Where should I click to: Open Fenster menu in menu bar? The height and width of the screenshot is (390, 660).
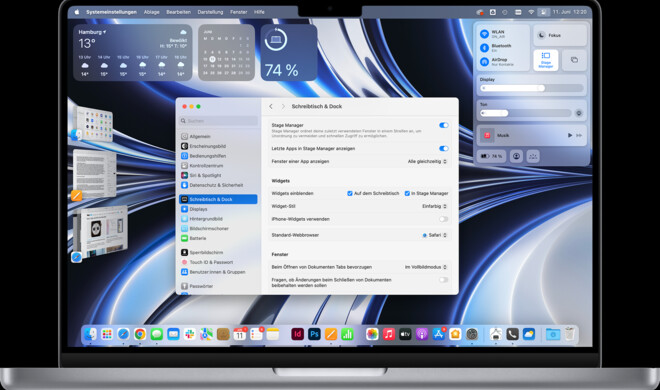click(x=239, y=12)
